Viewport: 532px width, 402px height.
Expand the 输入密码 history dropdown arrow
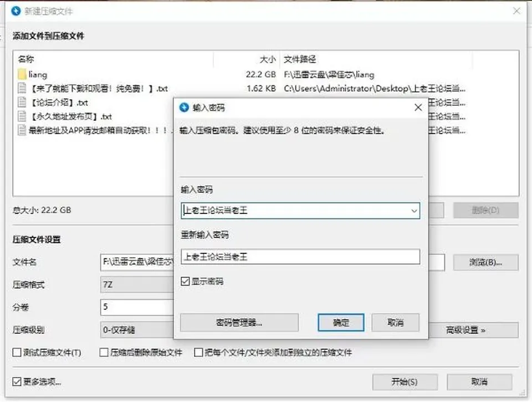tap(414, 211)
